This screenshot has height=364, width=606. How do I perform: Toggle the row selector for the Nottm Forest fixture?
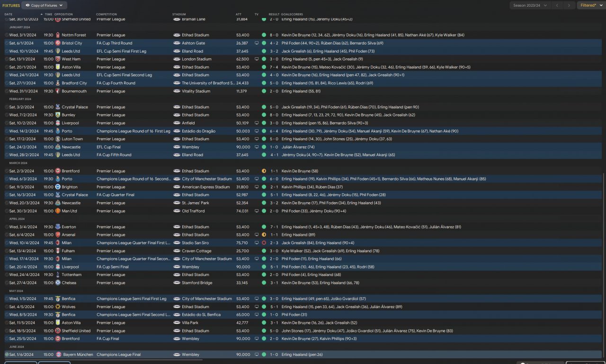(7, 35)
